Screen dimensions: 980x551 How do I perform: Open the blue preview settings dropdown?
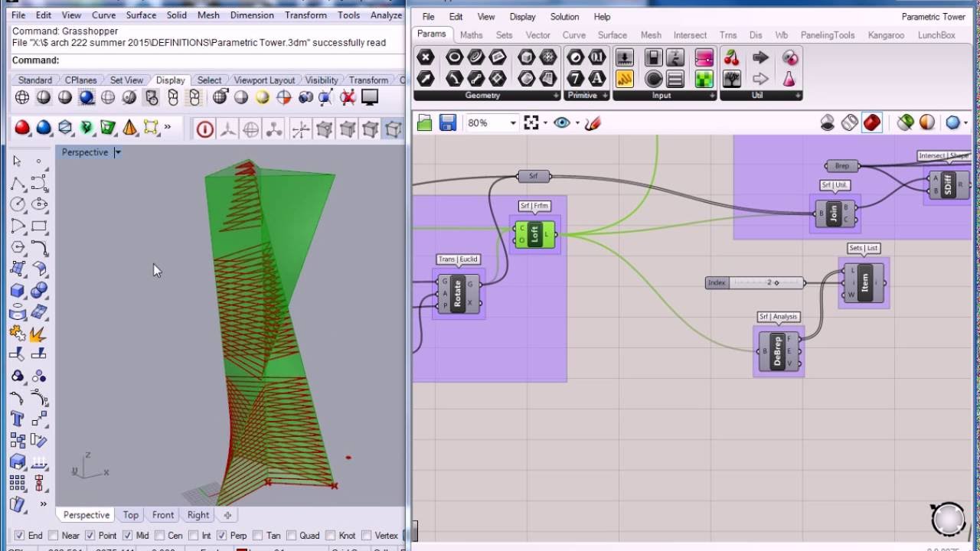tap(965, 123)
